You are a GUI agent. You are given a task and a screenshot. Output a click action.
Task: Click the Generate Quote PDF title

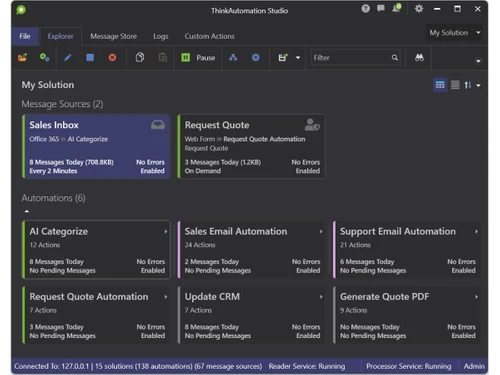pyautogui.click(x=384, y=297)
